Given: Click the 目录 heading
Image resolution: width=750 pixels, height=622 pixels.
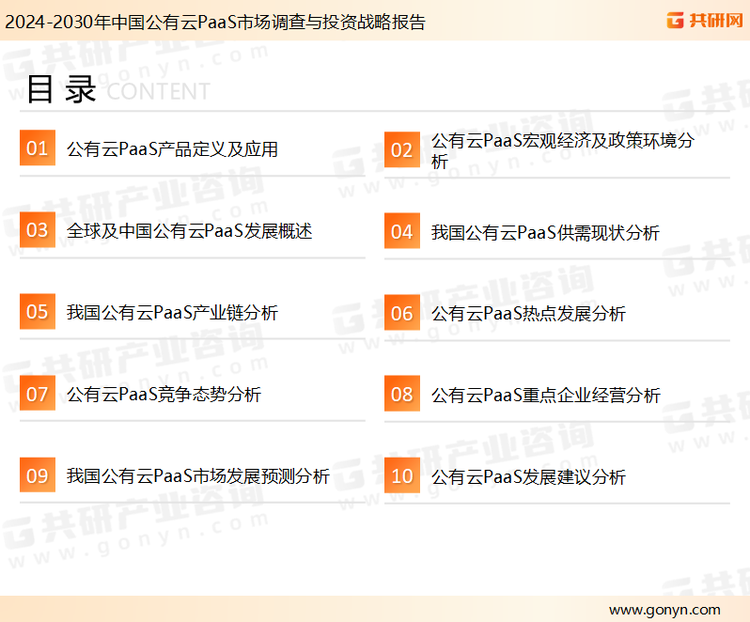Looking at the screenshot, I should click(61, 89).
